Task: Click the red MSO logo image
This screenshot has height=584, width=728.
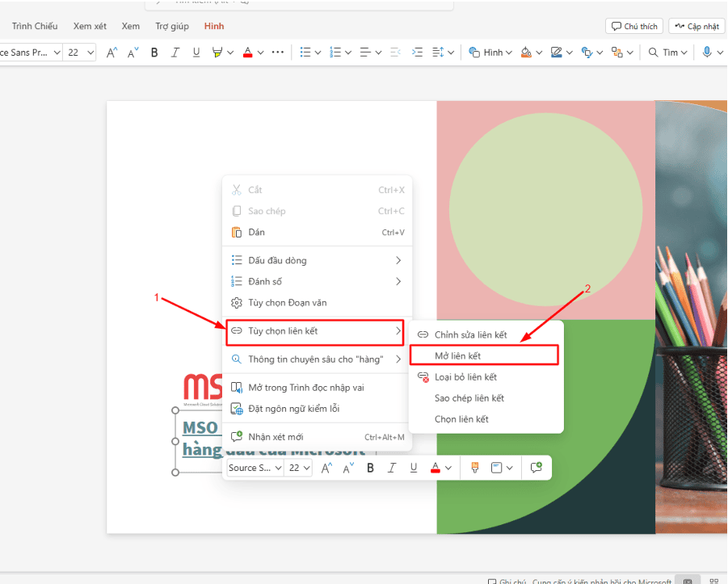Action: coord(203,387)
